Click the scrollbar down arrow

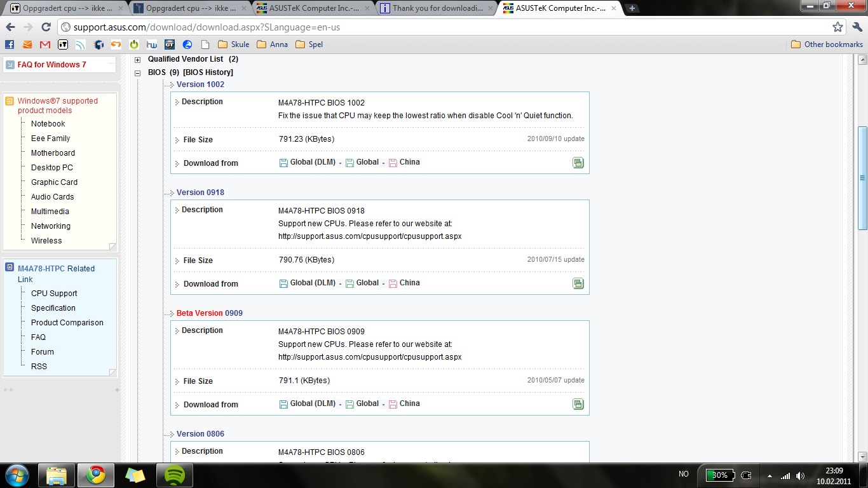862,456
